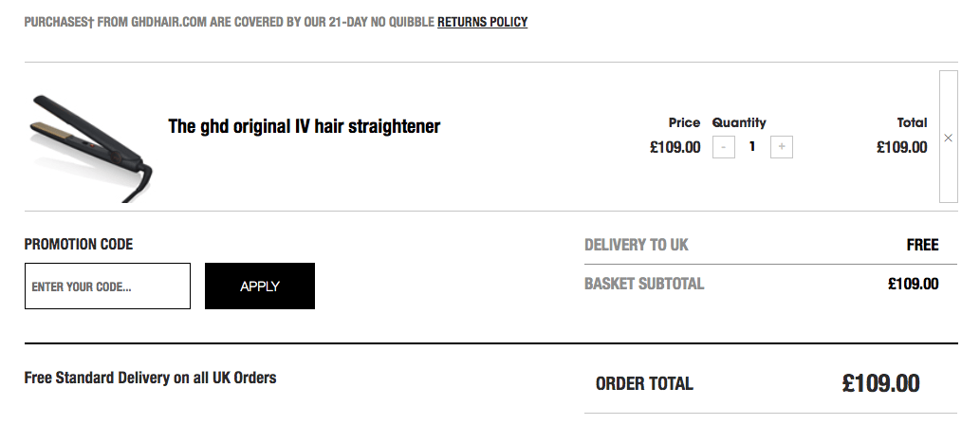Remove the hair straightener from basket

pyautogui.click(x=948, y=138)
